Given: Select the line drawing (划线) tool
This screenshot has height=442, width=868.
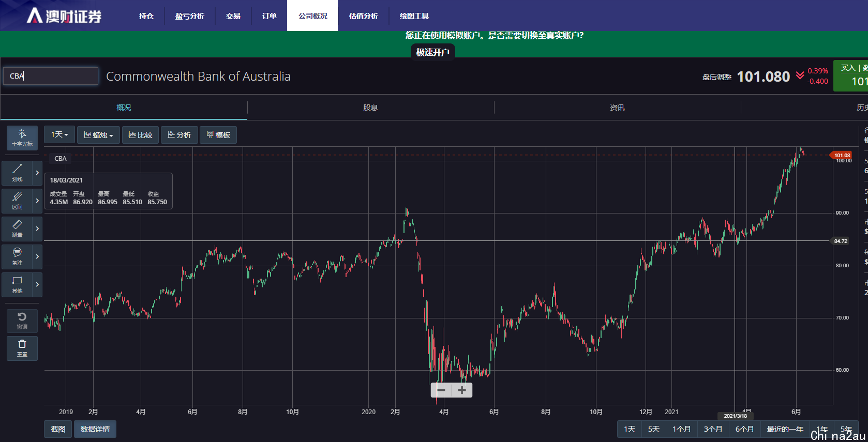Looking at the screenshot, I should click(x=17, y=173).
